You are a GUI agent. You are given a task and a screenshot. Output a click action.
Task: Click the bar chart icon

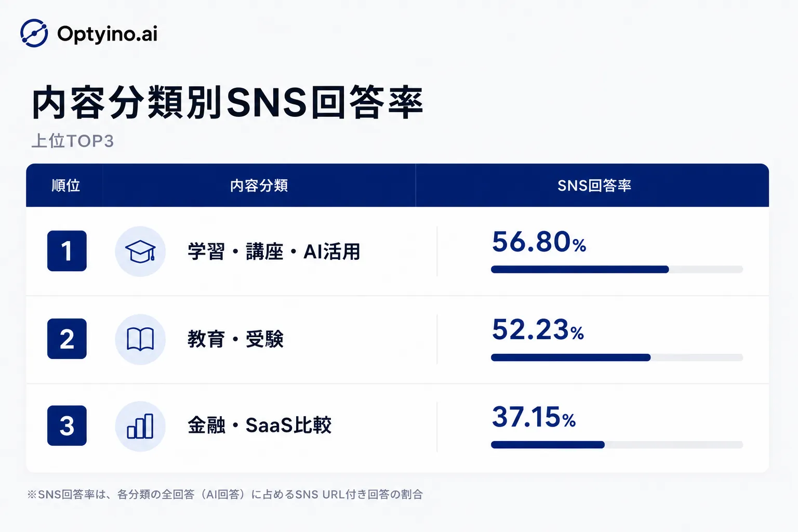(x=140, y=426)
